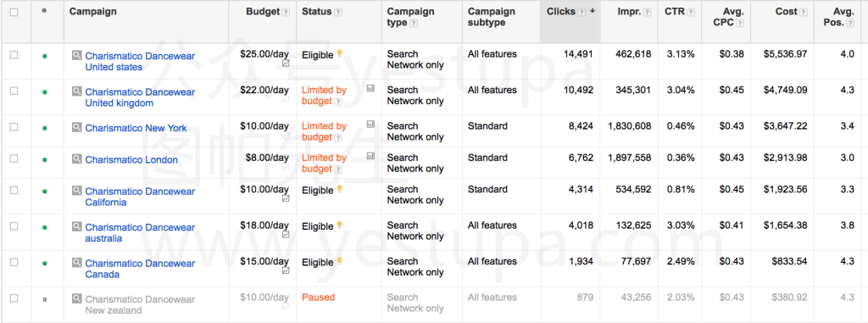Screen dimensions: 868x323
Task: Toggle the green status dot for Charismatico London
Action: click(x=45, y=160)
